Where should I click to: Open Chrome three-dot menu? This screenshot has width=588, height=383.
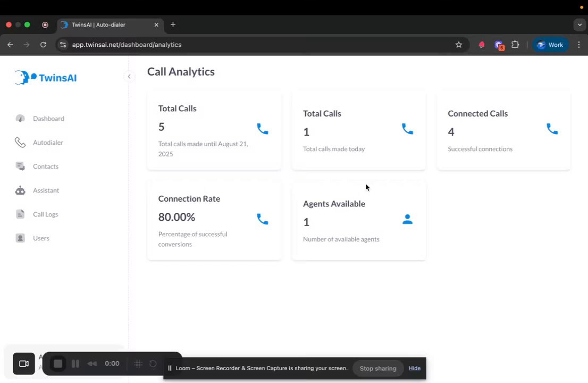coord(579,45)
